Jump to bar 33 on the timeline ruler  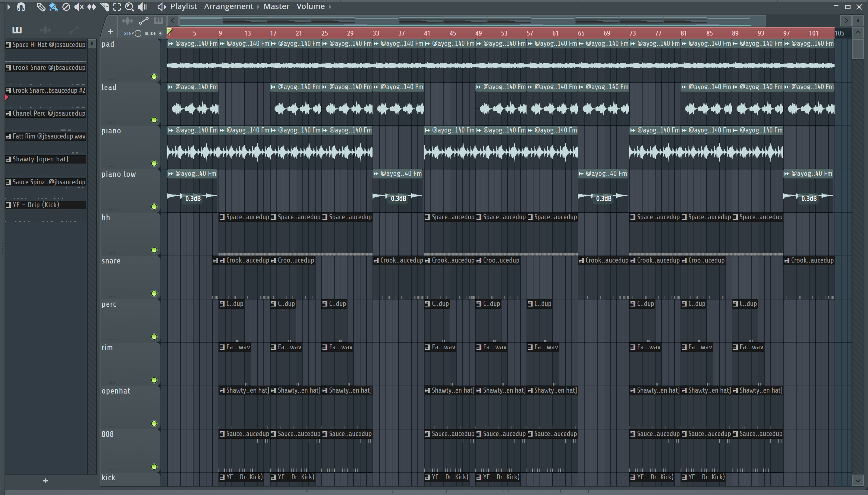[376, 33]
